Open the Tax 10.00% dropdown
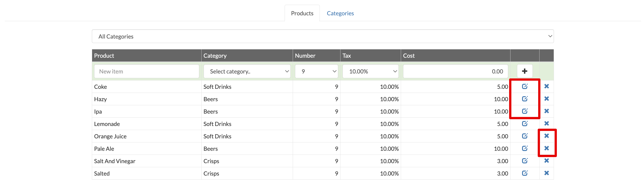Screen dimensions: 644x192 370,71
